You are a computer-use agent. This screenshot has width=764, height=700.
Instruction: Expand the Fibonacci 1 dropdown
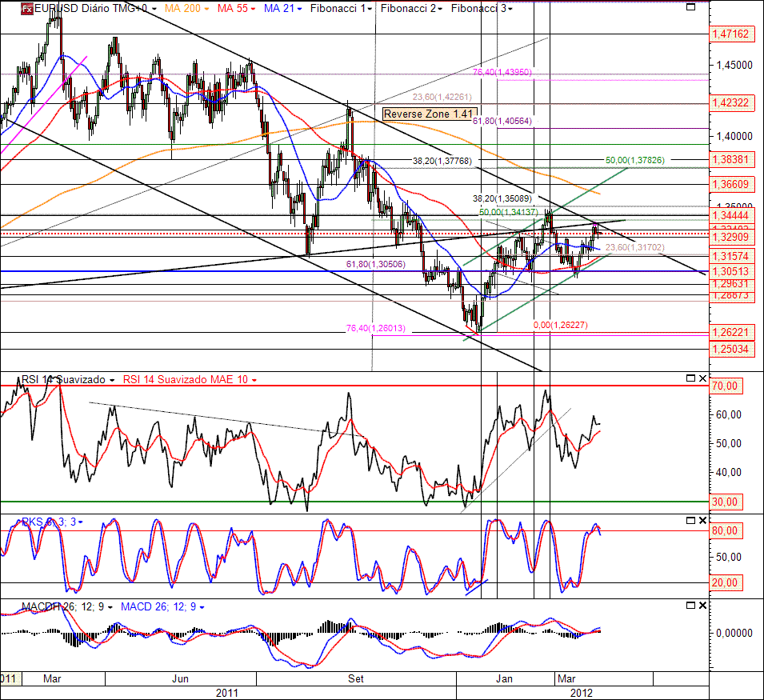click(x=370, y=9)
